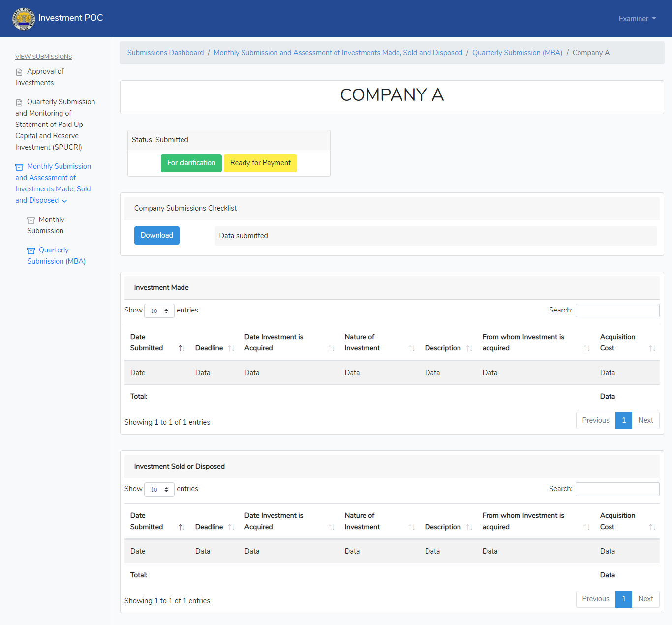Sort Sold or Disposed by From whom Investment is acquired
672x625 pixels.
535,521
